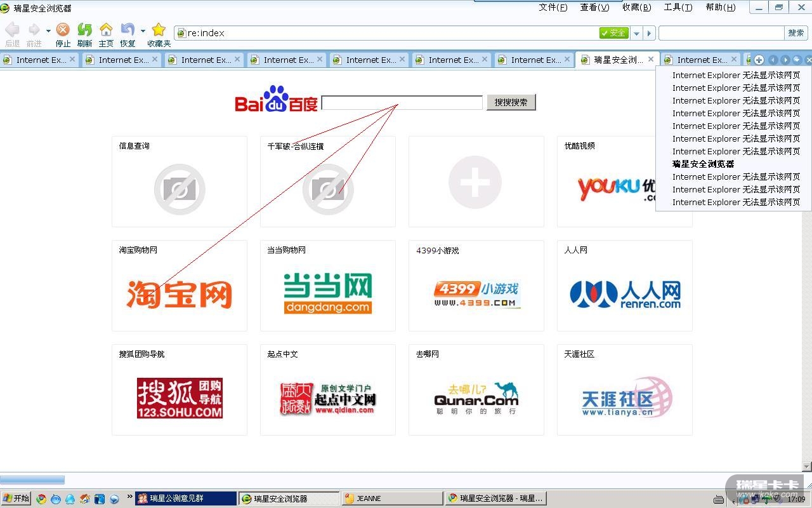This screenshot has width=812, height=508.
Task: Expand hidden quick launch items chevron
Action: [130, 497]
